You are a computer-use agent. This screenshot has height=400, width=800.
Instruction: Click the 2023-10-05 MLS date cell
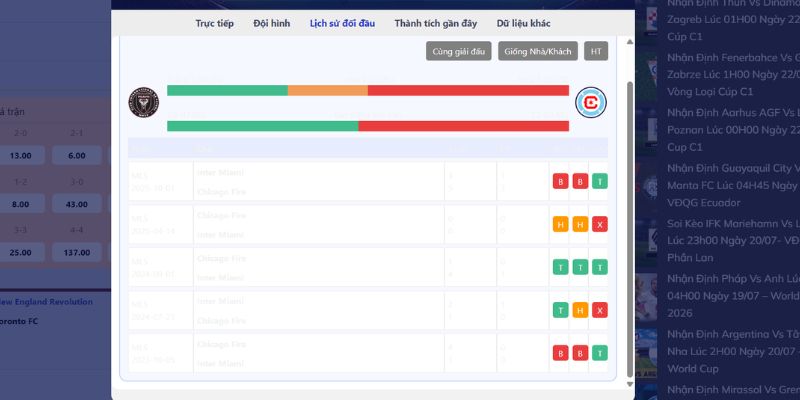[160, 353]
